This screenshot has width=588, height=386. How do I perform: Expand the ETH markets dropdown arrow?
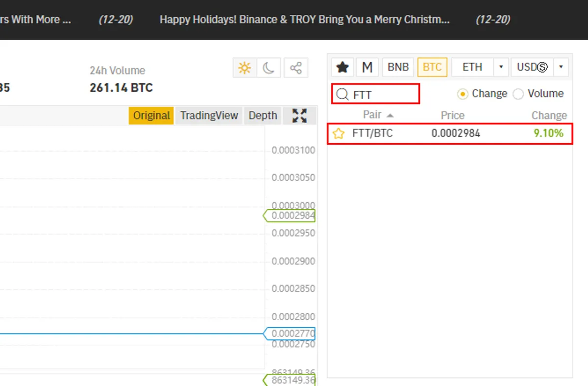coord(501,67)
